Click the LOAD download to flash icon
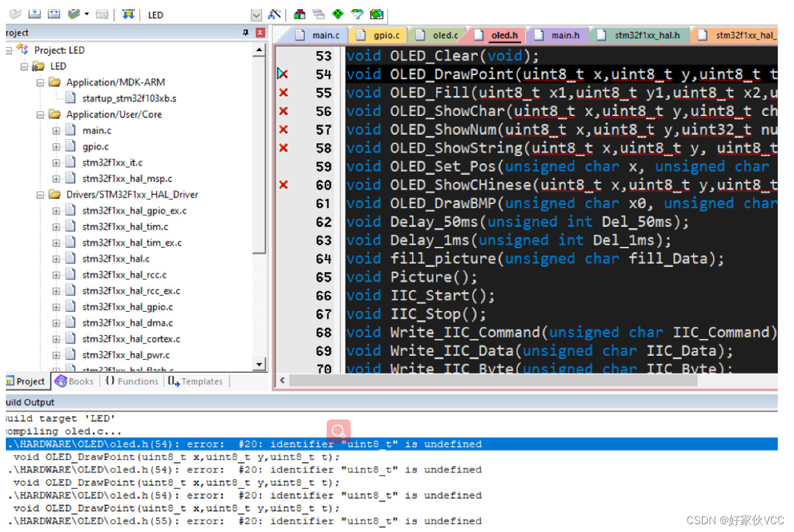This screenshot has width=794, height=532. [x=128, y=14]
